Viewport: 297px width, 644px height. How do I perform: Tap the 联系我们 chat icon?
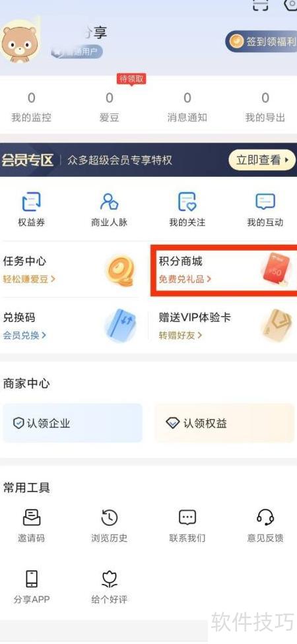pyautogui.click(x=187, y=517)
